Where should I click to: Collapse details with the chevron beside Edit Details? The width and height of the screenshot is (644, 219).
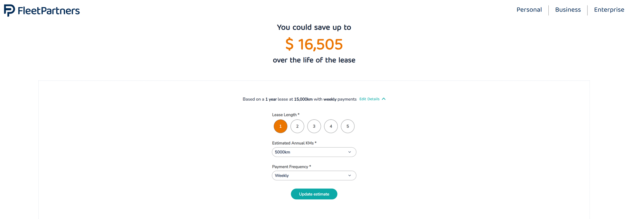384,99
